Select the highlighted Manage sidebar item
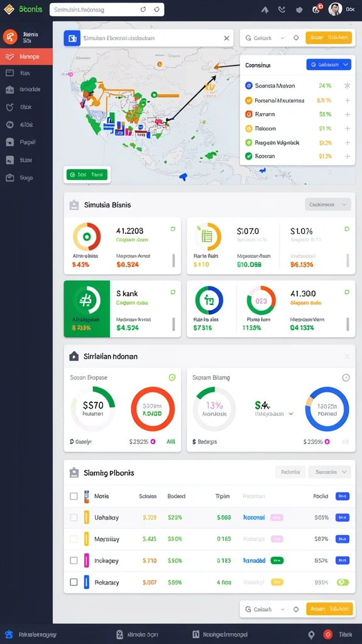This screenshot has width=362, height=644. pyautogui.click(x=26, y=56)
